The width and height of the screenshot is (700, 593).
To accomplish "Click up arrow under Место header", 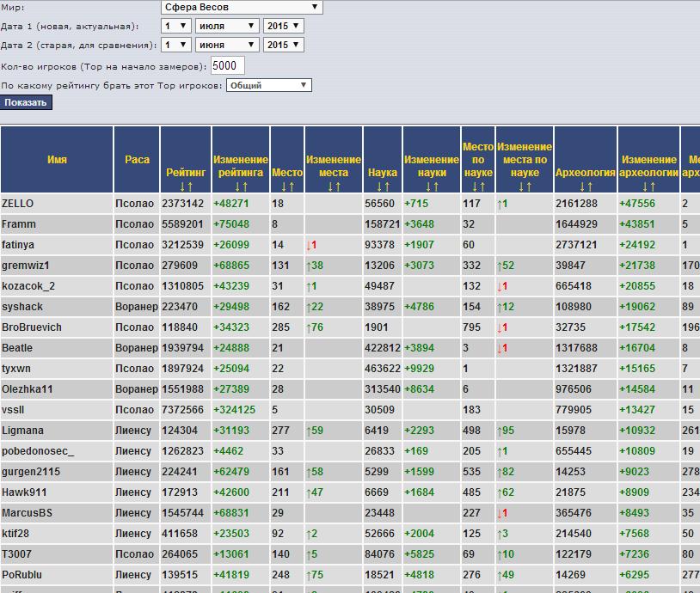I will pos(292,186).
